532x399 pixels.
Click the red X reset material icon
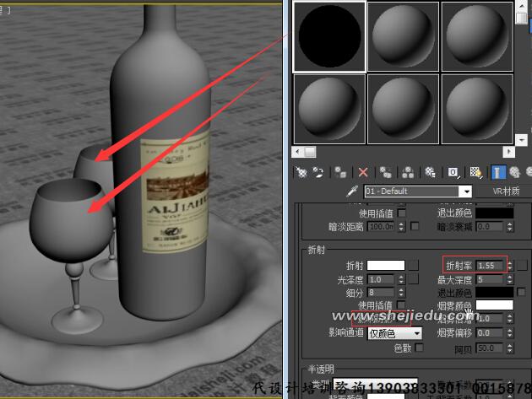[363, 172]
